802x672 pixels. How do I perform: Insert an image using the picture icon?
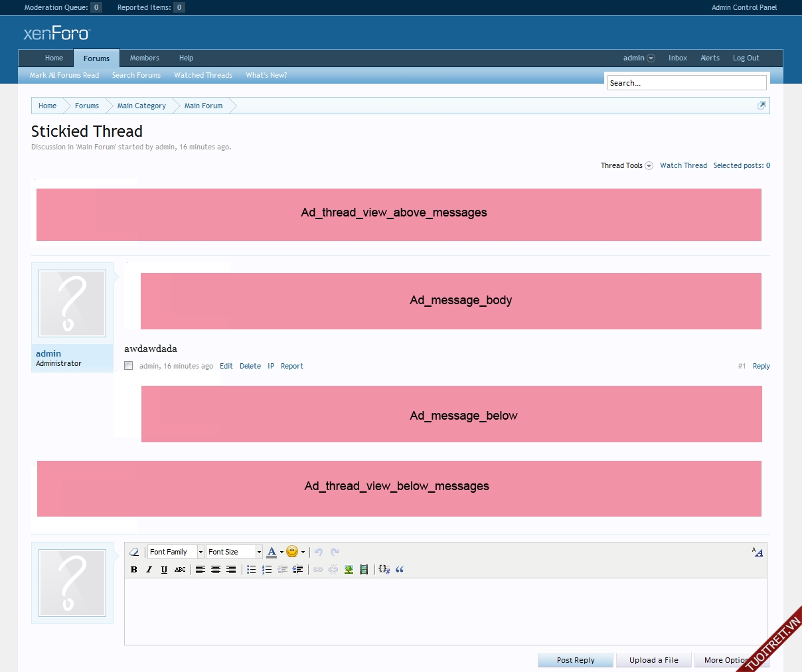click(349, 570)
